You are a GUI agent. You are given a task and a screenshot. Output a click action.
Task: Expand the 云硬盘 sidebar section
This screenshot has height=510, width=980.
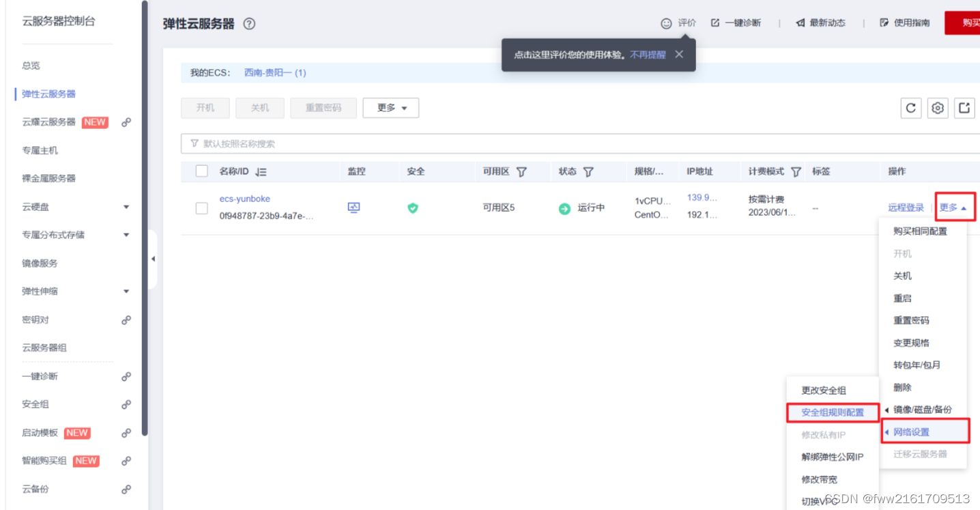coord(126,207)
